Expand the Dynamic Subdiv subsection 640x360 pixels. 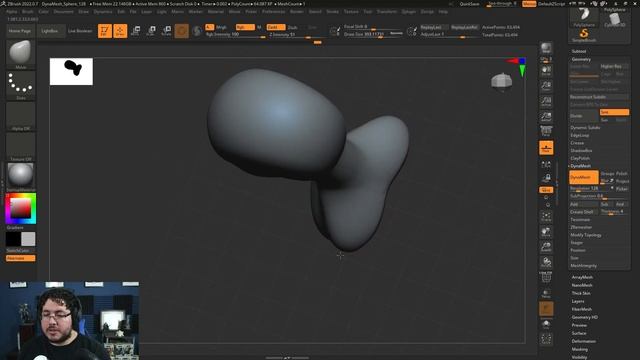tap(585, 127)
